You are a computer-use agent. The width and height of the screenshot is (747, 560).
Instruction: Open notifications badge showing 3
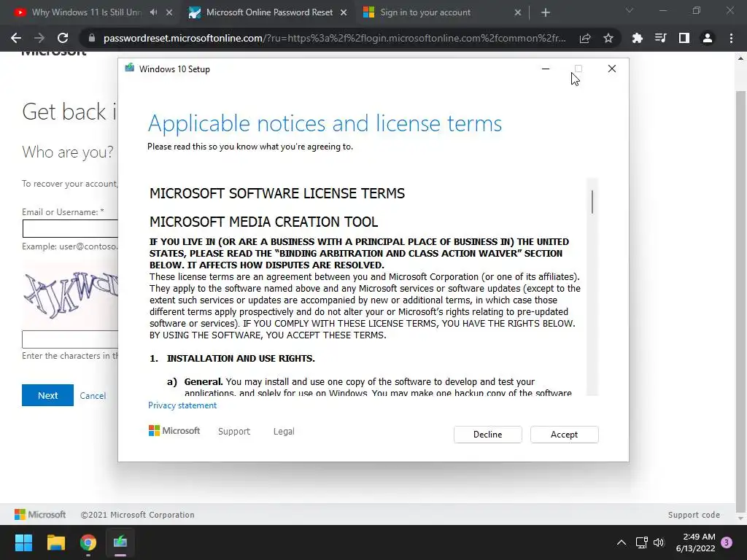(x=727, y=542)
